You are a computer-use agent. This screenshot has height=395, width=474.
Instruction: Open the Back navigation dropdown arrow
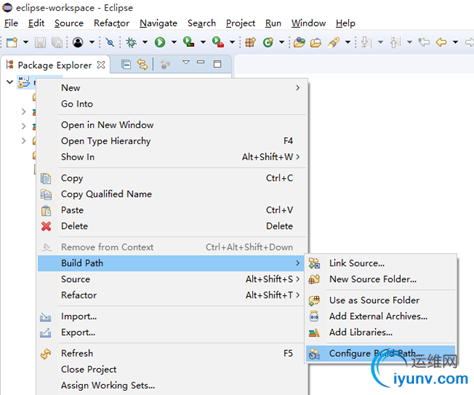(455, 42)
